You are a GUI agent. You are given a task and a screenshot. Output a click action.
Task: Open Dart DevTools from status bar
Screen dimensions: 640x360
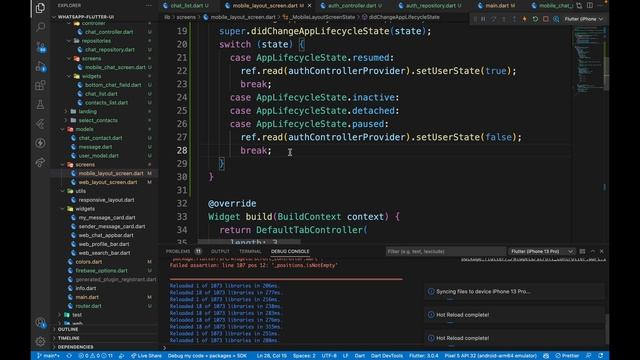pos(387,356)
